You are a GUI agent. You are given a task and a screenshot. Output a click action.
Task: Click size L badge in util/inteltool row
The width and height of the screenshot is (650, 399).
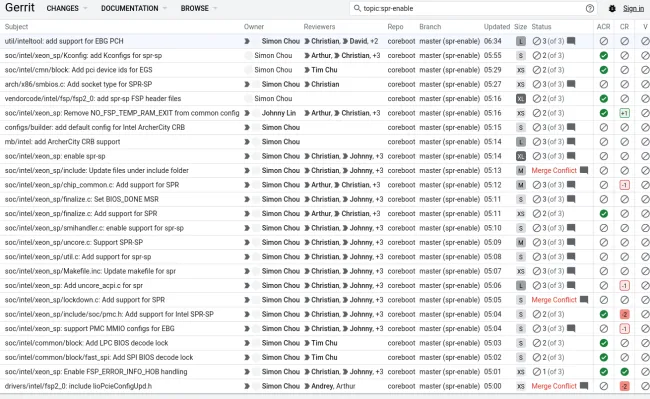(521, 41)
